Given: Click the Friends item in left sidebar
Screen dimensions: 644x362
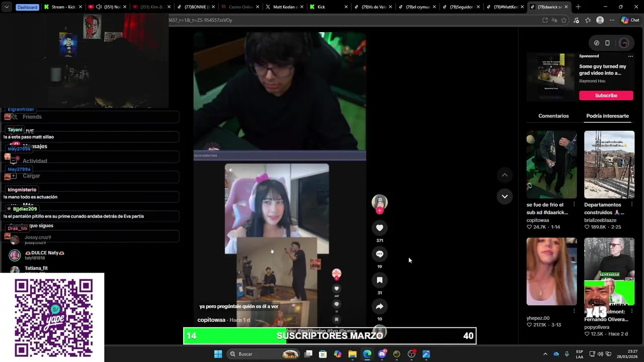Looking at the screenshot, I should click(32, 117).
